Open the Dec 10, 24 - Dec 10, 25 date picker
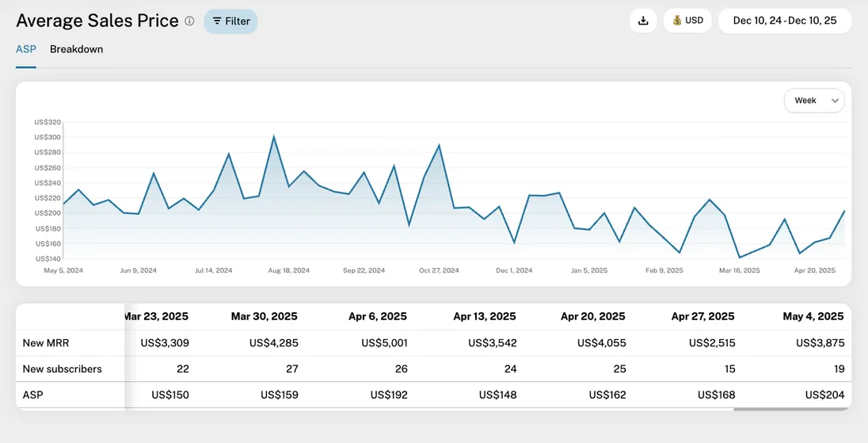 [784, 21]
